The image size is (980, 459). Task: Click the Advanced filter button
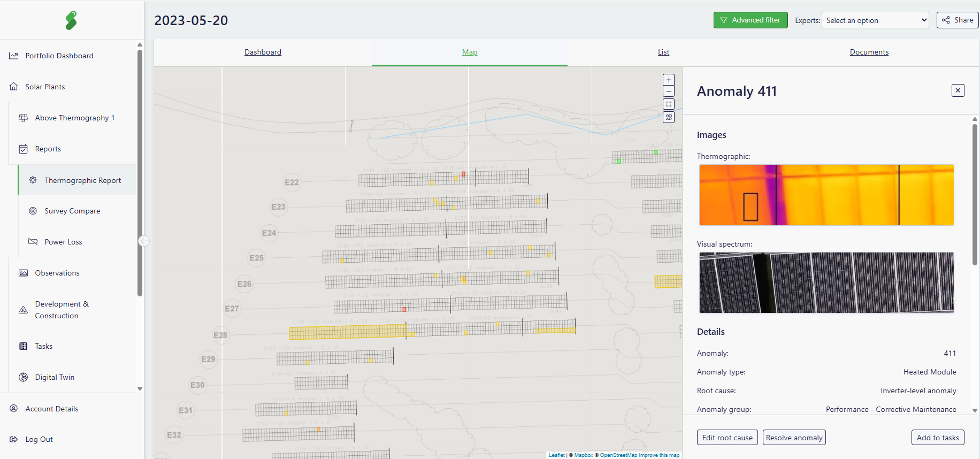750,20
